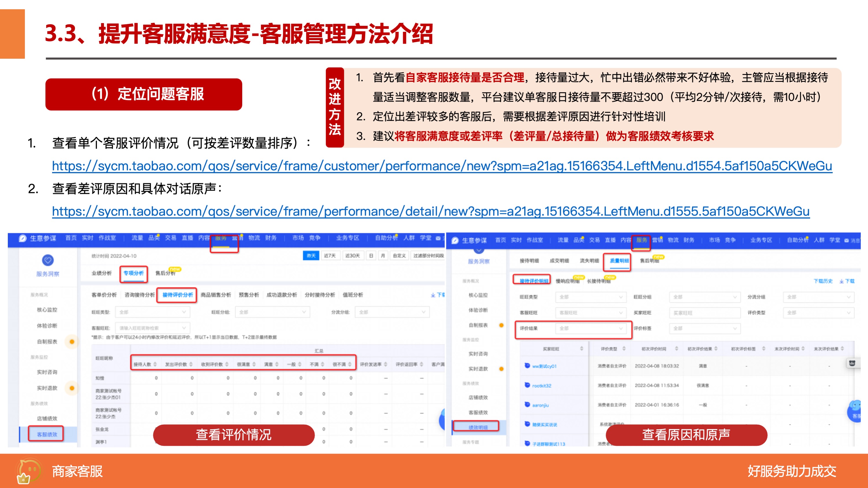868x488 pixels.
Task: Click the 商家客服 mascot logo in footer
Action: (29, 471)
